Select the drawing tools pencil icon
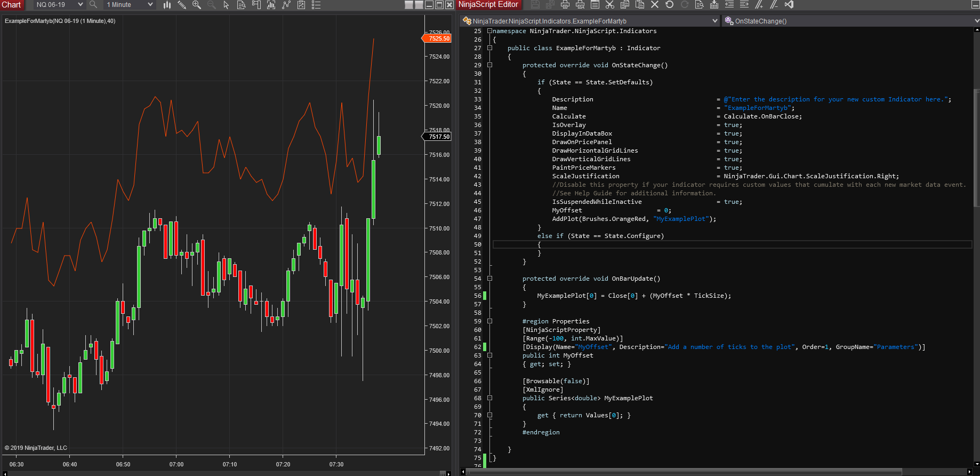 point(182,5)
